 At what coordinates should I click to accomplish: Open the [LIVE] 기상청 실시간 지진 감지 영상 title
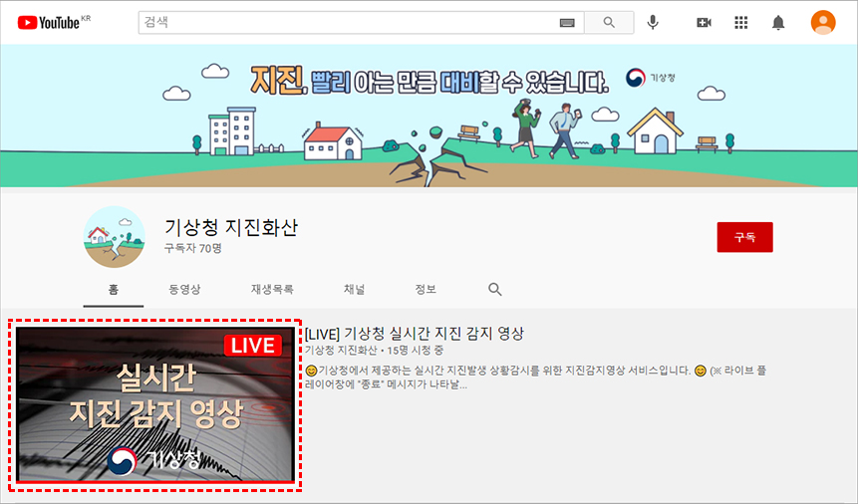(x=415, y=333)
